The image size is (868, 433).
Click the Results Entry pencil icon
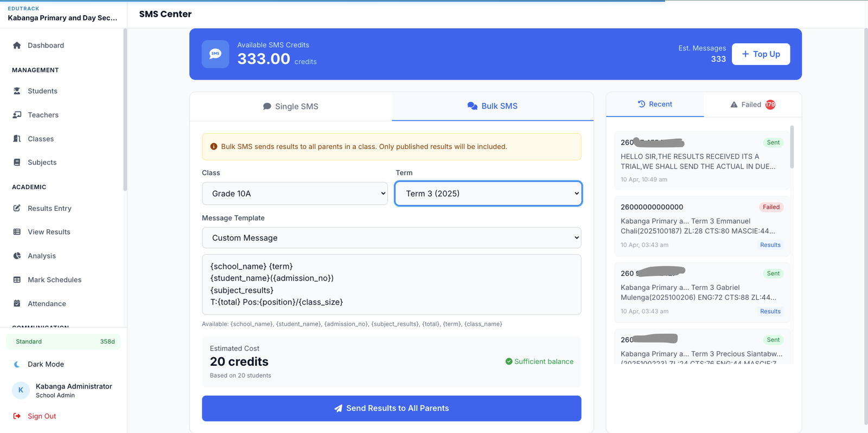17,208
